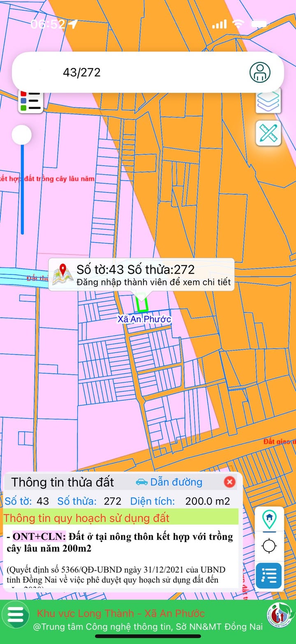Tap the Số tờ value 43 in panel

[x=43, y=501]
